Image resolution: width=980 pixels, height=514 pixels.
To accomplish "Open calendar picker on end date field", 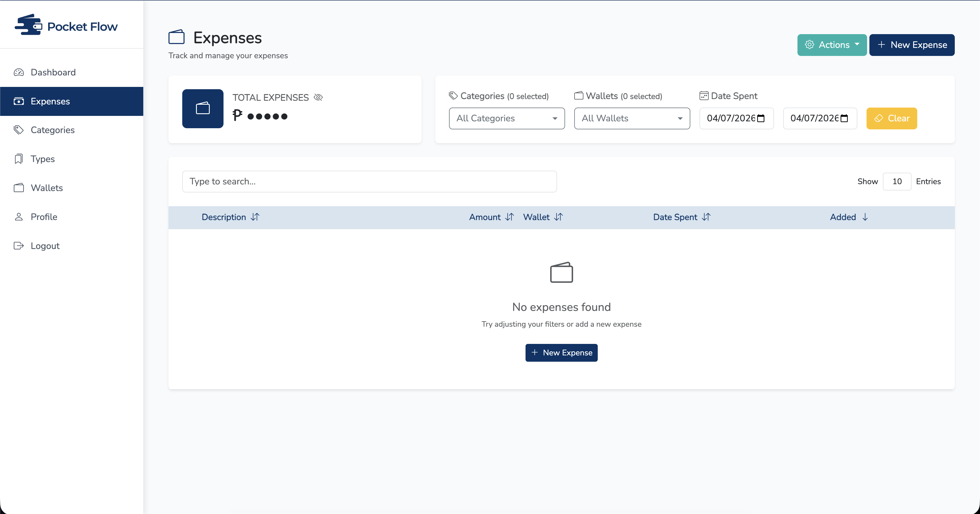I will [844, 118].
